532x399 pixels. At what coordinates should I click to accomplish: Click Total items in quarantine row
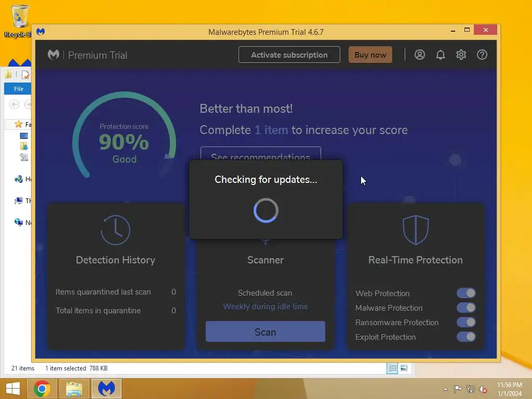click(x=116, y=311)
